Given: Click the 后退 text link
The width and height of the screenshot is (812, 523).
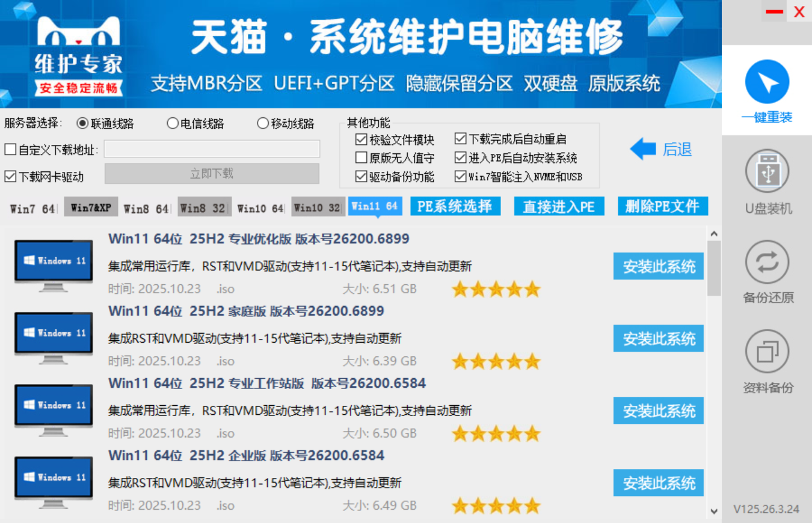Looking at the screenshot, I should (677, 150).
